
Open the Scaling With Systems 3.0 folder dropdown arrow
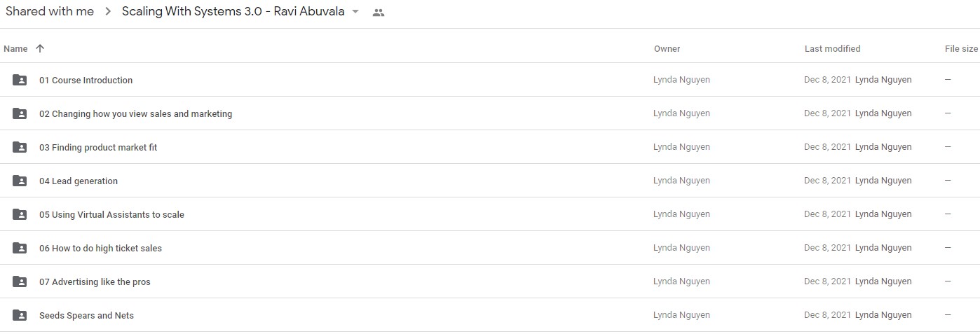[x=355, y=12]
